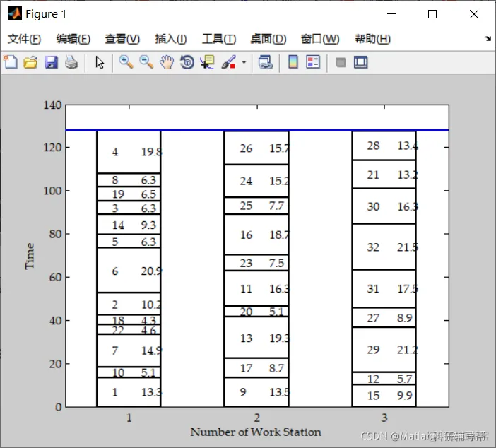Insert a legend using toolbar icon
Viewport: 496px width, 448px height.
pos(313,62)
